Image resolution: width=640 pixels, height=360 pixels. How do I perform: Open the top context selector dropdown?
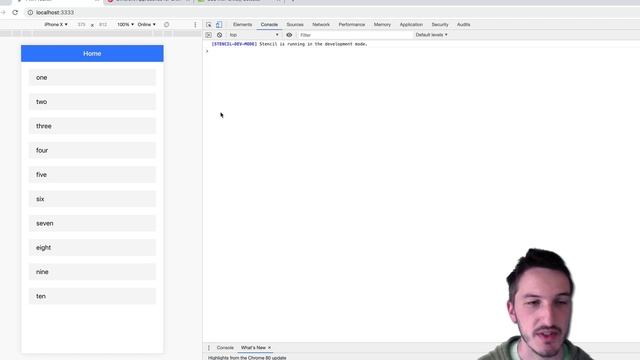[254, 35]
